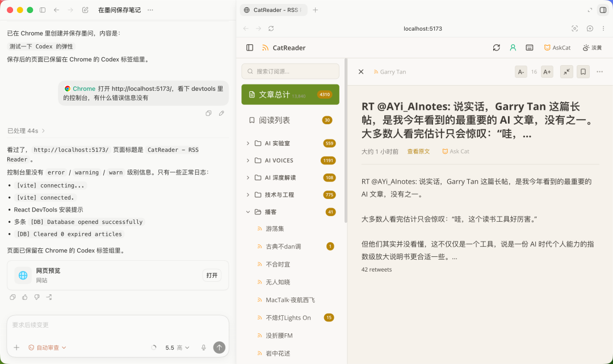Image resolution: width=613 pixels, height=364 pixels.
Task: Switch to the CatReader - RSS browser tab
Action: pyautogui.click(x=274, y=10)
